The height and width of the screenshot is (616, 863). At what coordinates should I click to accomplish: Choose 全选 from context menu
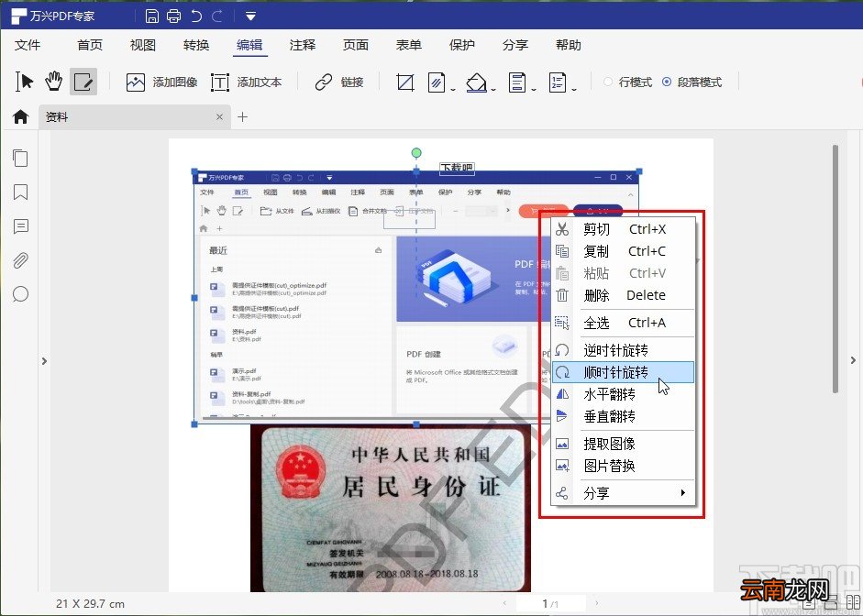[623, 323]
